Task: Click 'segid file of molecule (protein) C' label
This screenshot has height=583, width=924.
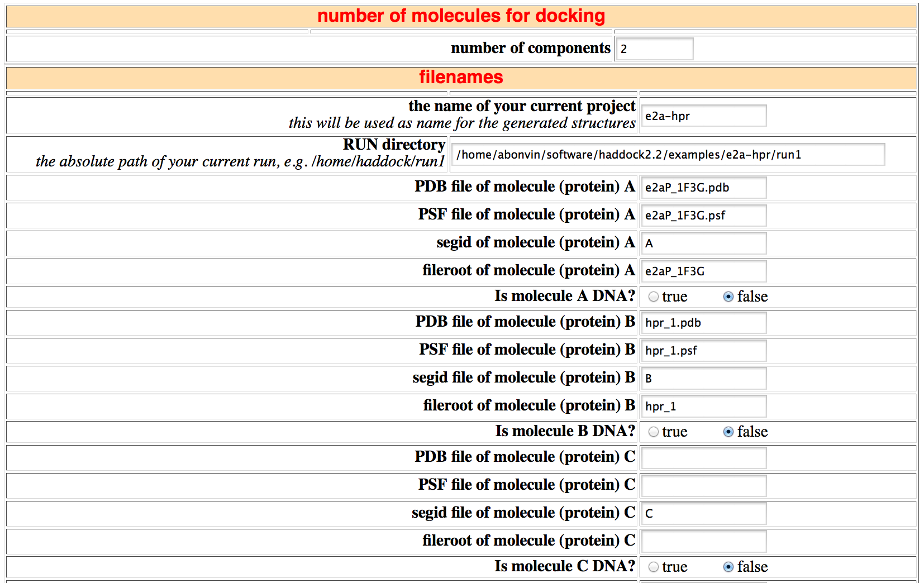Action: coord(523,513)
